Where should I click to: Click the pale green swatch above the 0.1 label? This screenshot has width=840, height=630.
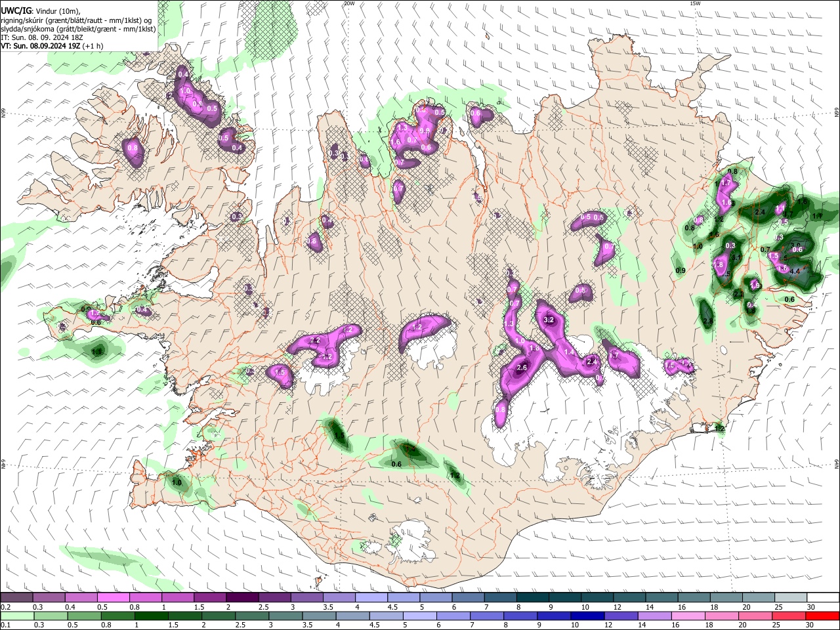[x=17, y=616]
